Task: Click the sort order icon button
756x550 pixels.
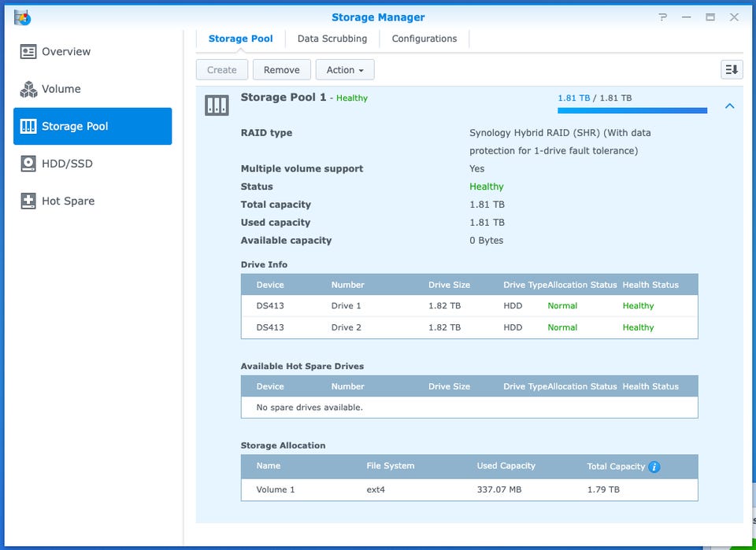Action: (x=732, y=70)
